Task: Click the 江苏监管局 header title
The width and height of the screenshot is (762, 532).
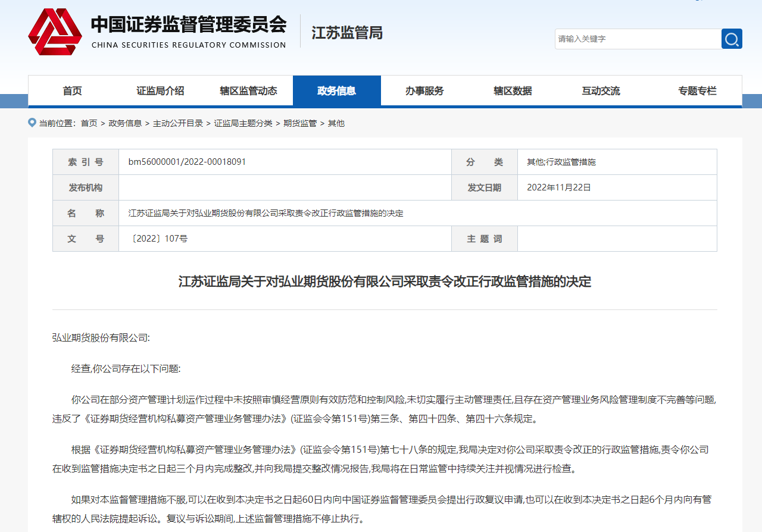Action: pos(347,33)
